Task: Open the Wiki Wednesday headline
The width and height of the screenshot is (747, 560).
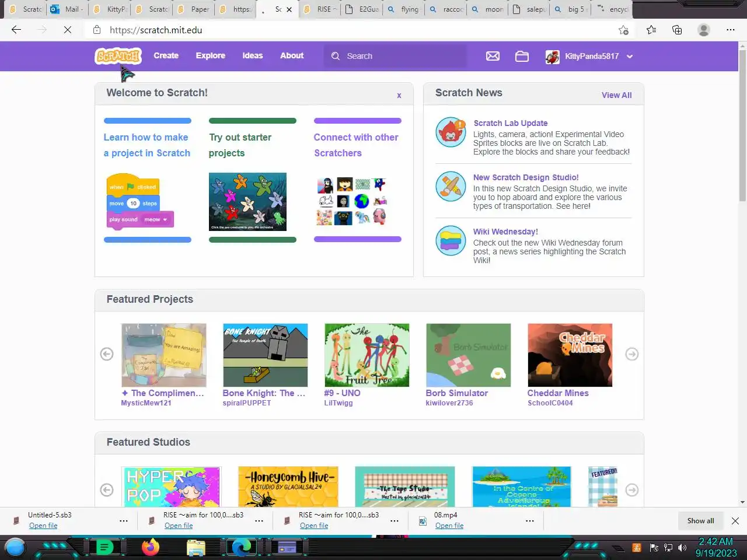Action: click(505, 232)
